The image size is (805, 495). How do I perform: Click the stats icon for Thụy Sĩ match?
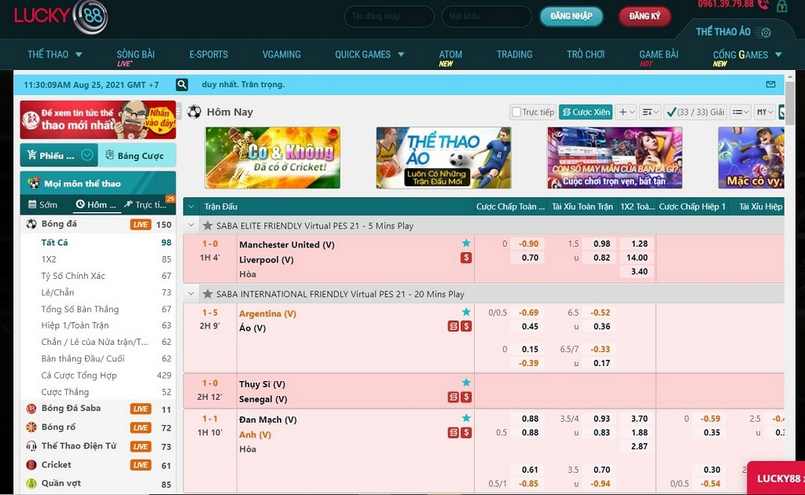tap(453, 397)
